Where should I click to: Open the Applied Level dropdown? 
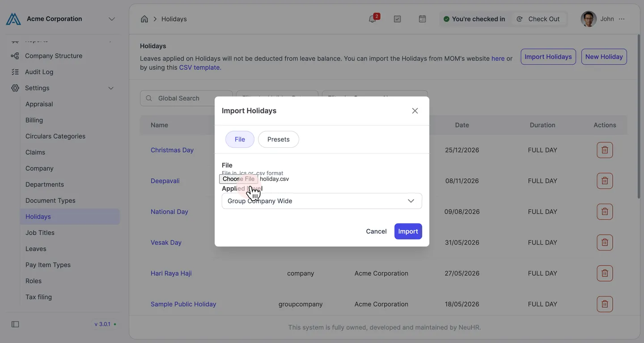point(322,201)
